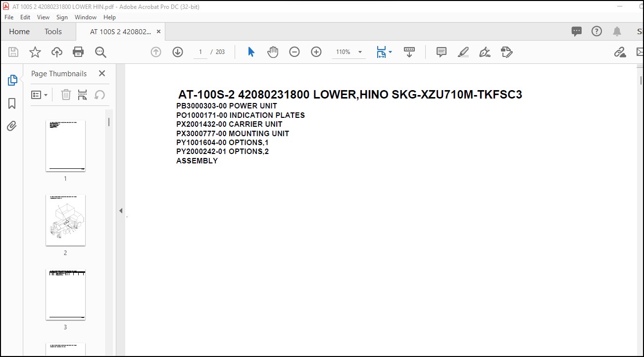Click the PX3000777-00 MOUNTING UNIT line
Viewport: 644px width, 357px height.
(233, 134)
